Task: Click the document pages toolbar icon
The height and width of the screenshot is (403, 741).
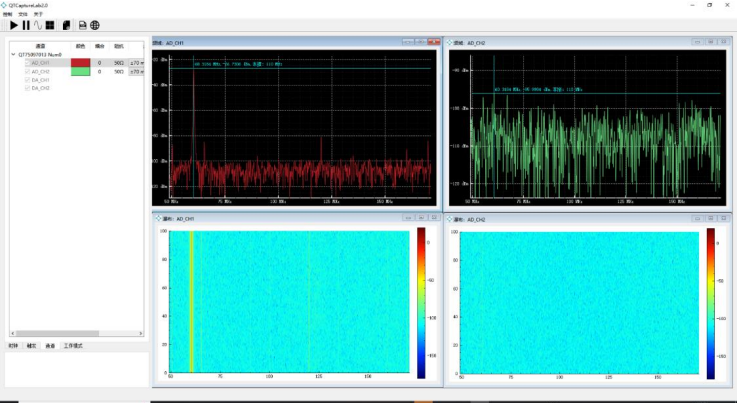Action: [67, 25]
